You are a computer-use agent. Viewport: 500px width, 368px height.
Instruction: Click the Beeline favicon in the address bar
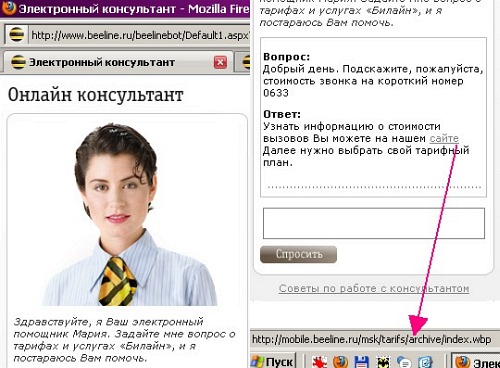[x=16, y=35]
